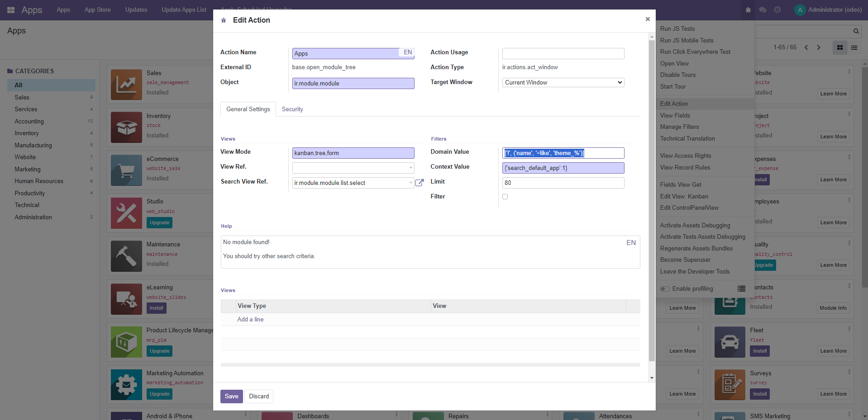The height and width of the screenshot is (420, 868).
Task: Switch to Security tab
Action: 292,109
